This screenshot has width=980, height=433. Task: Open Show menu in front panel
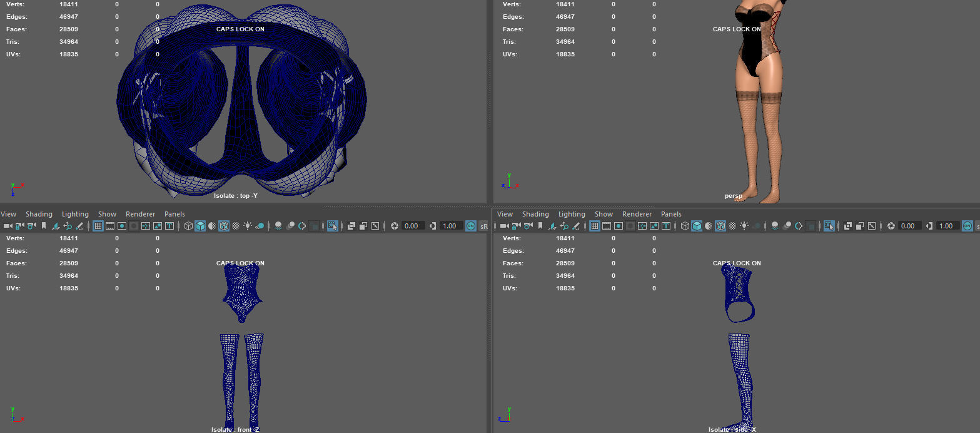[108, 214]
